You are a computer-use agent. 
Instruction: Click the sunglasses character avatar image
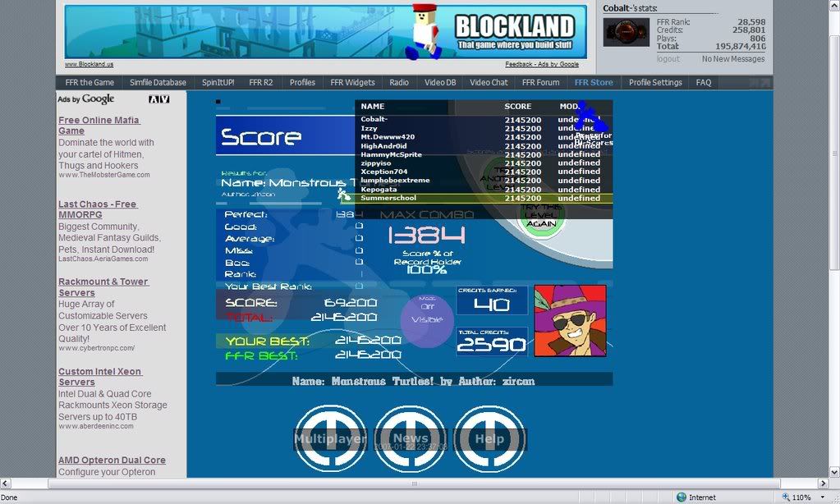(x=570, y=320)
